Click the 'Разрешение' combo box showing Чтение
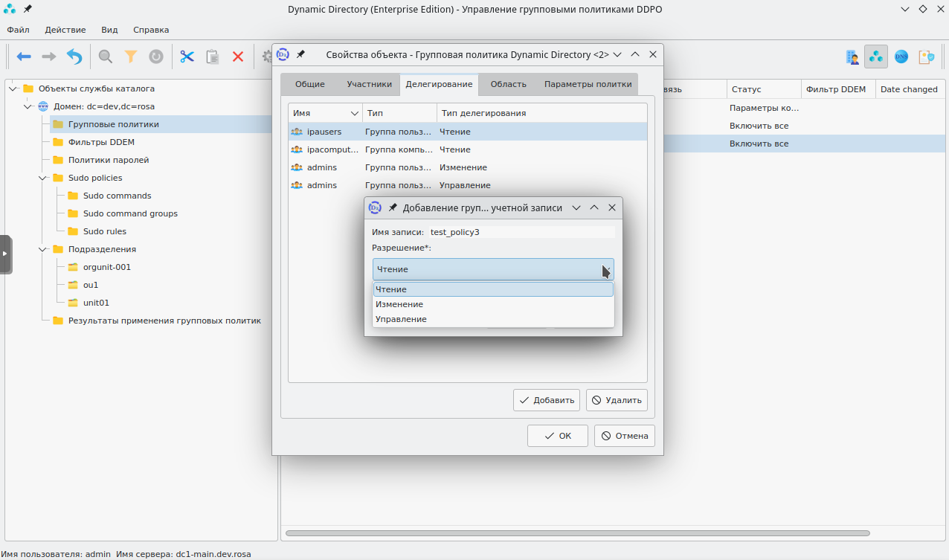 [x=492, y=269]
